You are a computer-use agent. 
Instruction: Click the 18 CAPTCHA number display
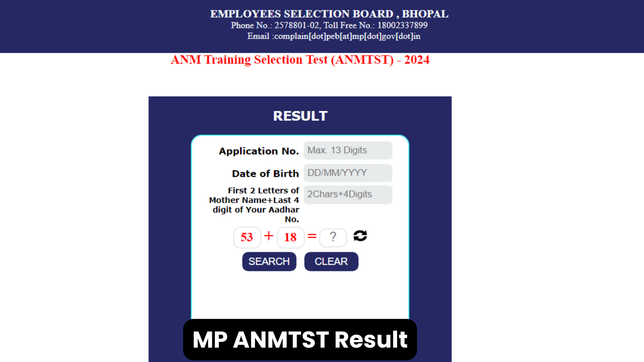coord(290,236)
